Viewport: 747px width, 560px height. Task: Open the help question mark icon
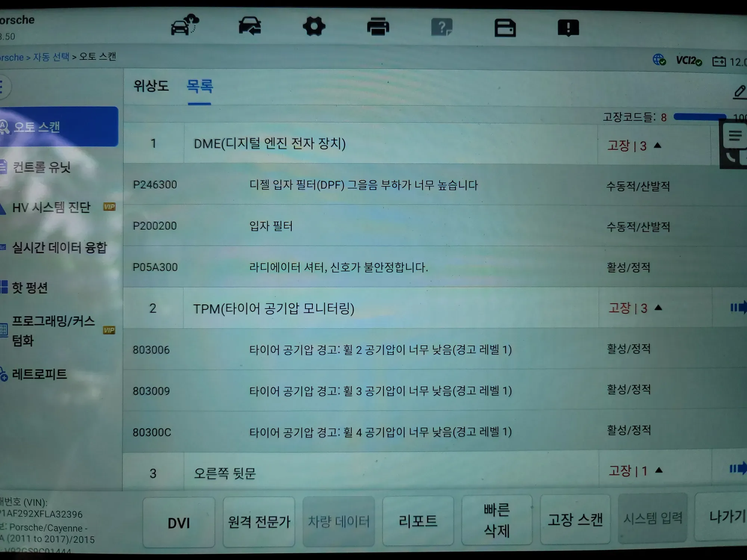(441, 27)
